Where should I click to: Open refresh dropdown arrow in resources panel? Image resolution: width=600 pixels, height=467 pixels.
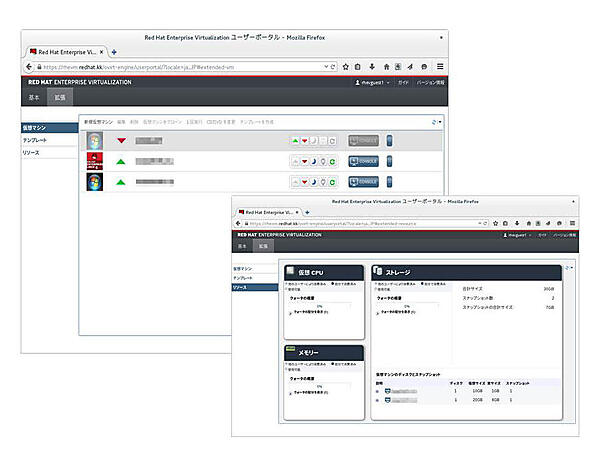click(572, 268)
